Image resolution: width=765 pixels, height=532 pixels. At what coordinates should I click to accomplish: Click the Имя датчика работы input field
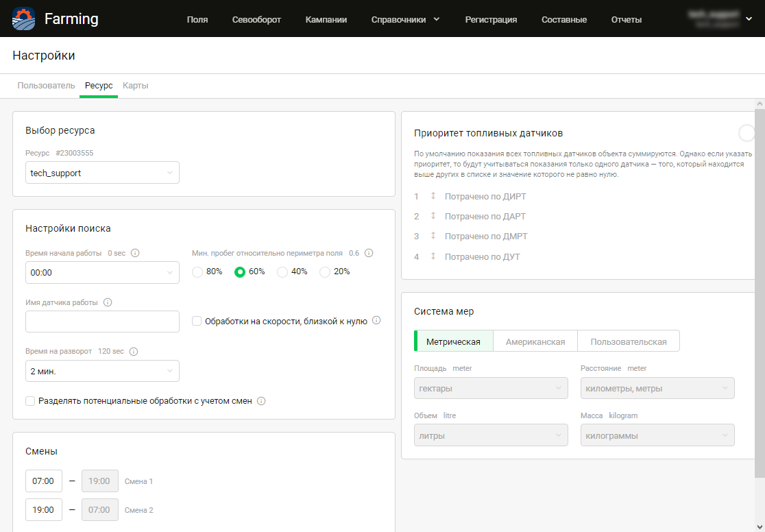click(x=102, y=322)
